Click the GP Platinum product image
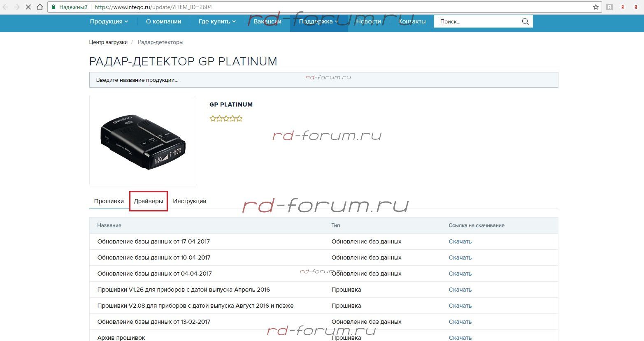 tap(143, 140)
